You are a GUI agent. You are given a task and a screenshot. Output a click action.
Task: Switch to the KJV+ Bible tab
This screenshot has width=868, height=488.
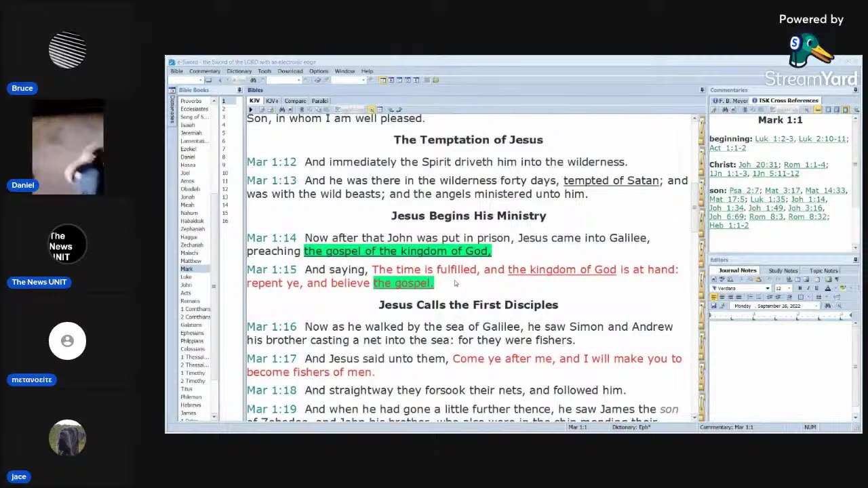pyautogui.click(x=271, y=101)
